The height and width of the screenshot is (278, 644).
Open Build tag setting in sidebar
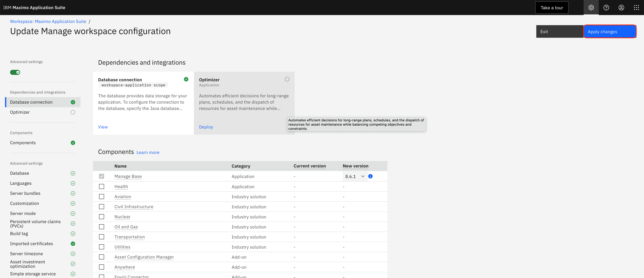(x=43, y=234)
